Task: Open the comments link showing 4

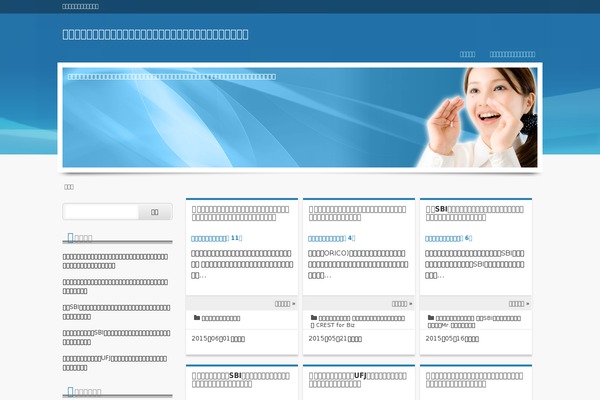Action: pos(332,238)
